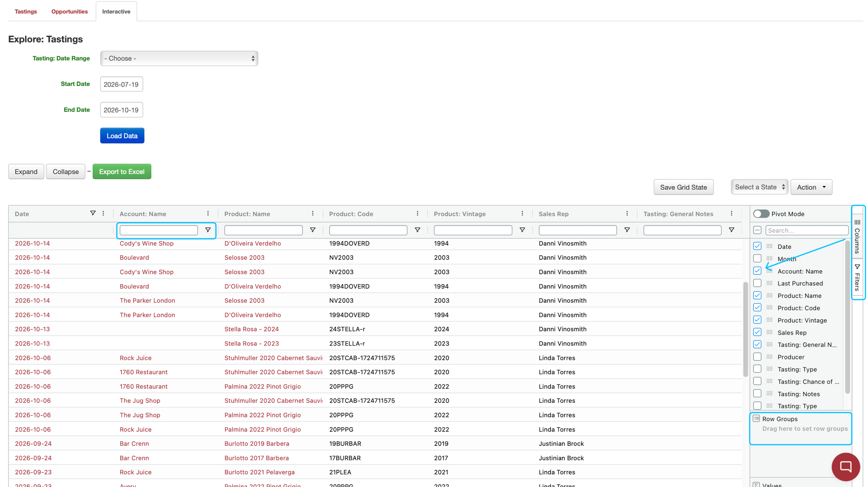
Task: Click the columns Search box
Action: (x=807, y=230)
